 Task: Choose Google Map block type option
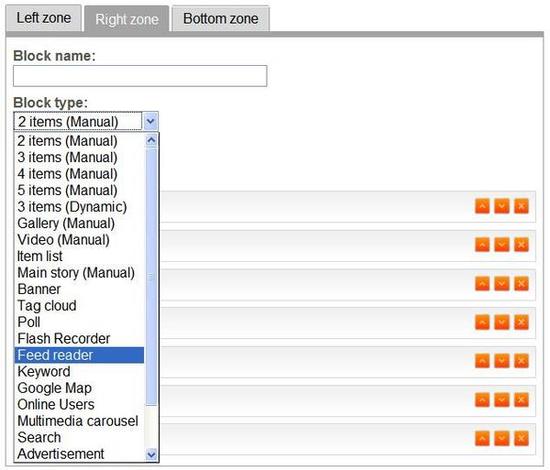[x=79, y=388]
